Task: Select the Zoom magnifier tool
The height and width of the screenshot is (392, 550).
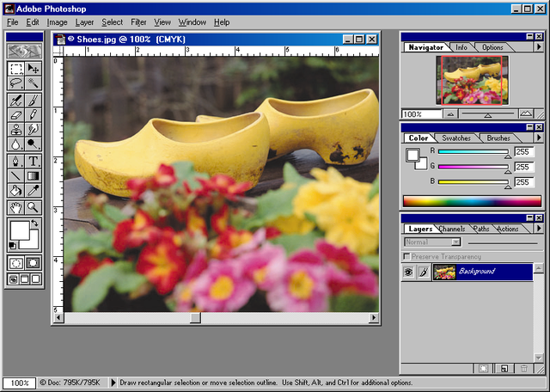Action: coord(33,207)
